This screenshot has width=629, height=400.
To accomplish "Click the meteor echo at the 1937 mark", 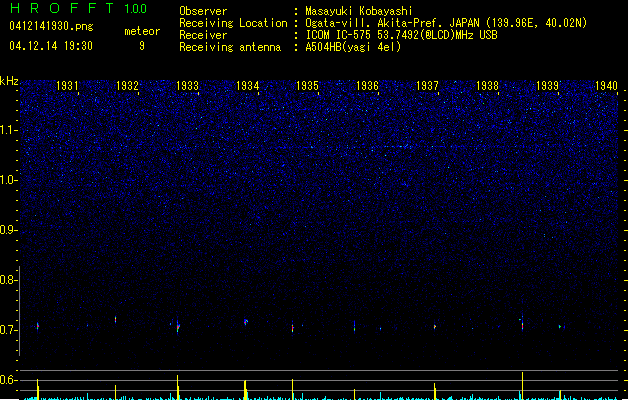I will (x=435, y=327).
